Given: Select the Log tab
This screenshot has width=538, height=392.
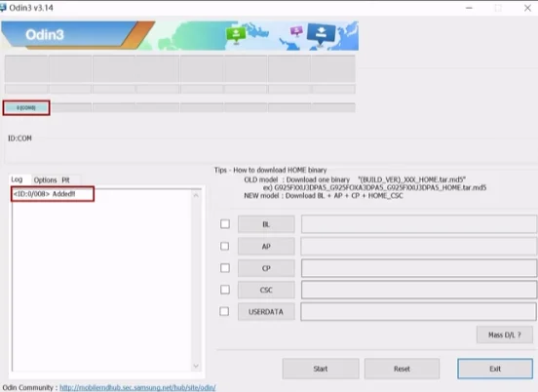Looking at the screenshot, I should click(x=17, y=179).
